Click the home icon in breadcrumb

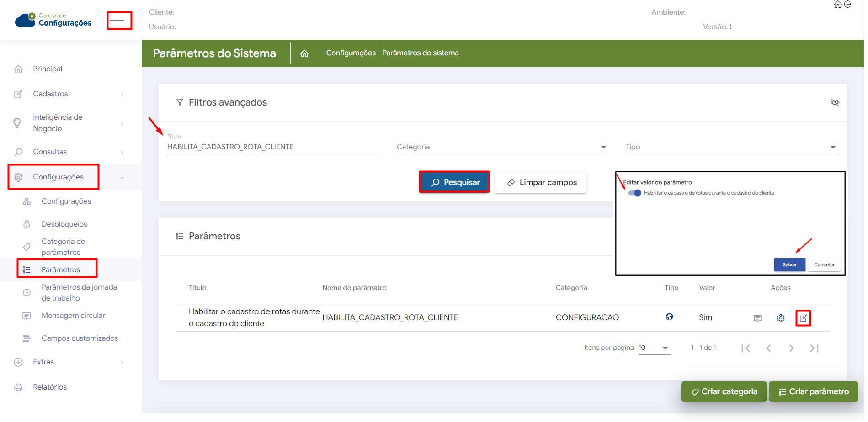pos(304,53)
